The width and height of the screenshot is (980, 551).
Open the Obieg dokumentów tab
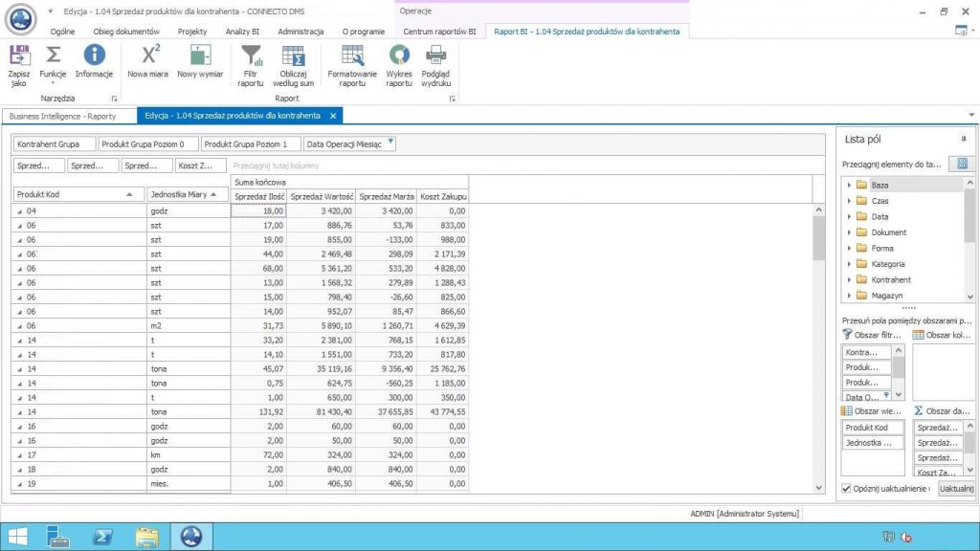[x=126, y=32]
